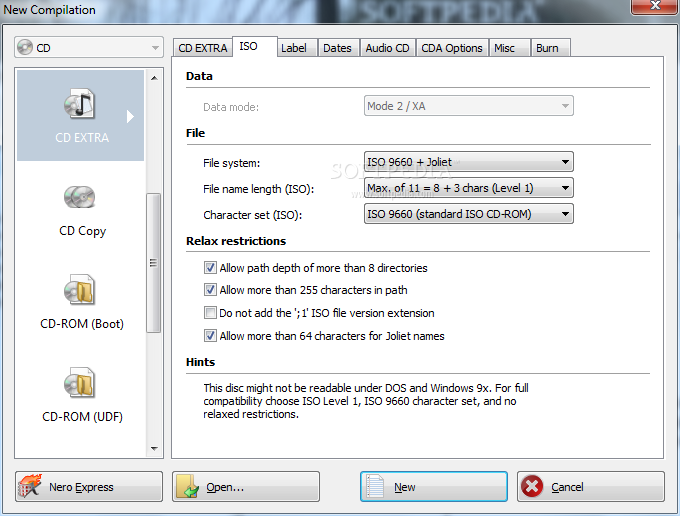Click the 'Data' section heading
This screenshot has height=516, width=680.
(x=199, y=76)
